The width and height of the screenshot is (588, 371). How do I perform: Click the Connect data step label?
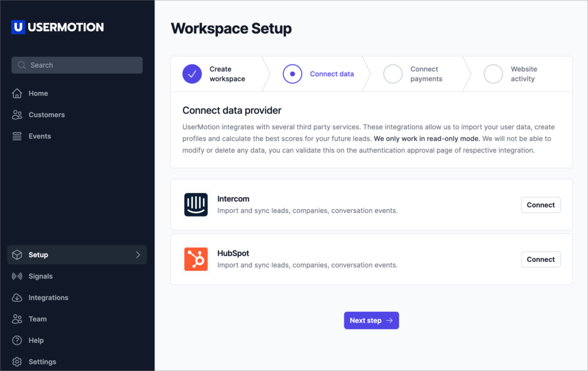pyautogui.click(x=331, y=74)
